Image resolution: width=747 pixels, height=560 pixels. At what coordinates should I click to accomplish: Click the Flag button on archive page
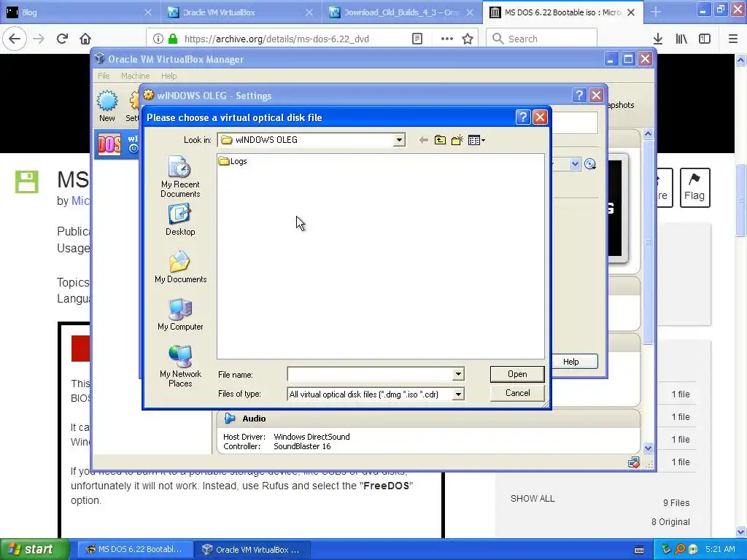(x=694, y=187)
